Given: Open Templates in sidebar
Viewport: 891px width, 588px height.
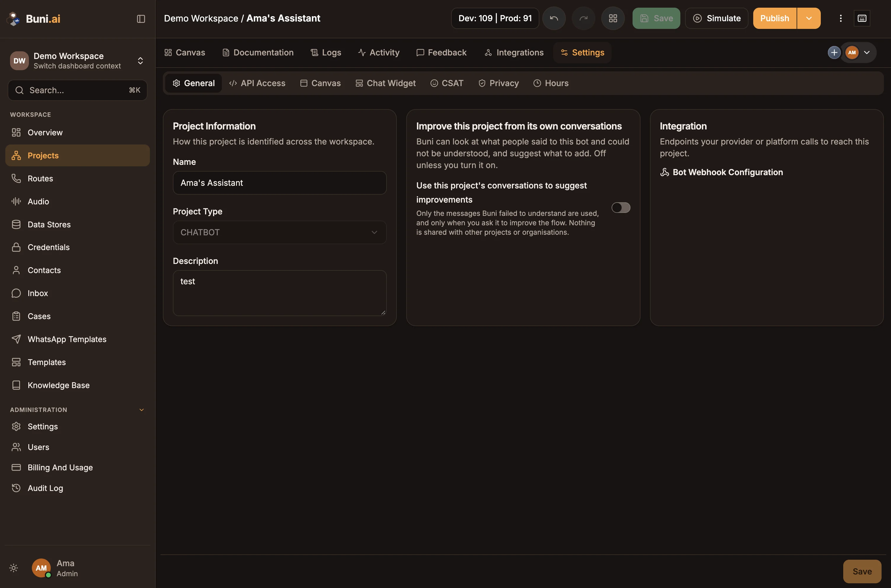Looking at the screenshot, I should point(77,362).
